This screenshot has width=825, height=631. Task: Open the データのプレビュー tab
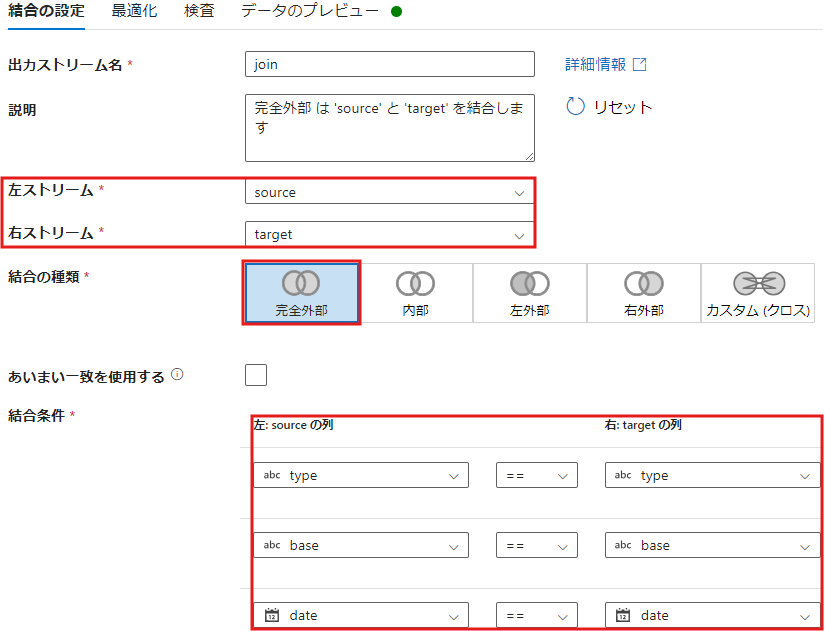[x=309, y=11]
